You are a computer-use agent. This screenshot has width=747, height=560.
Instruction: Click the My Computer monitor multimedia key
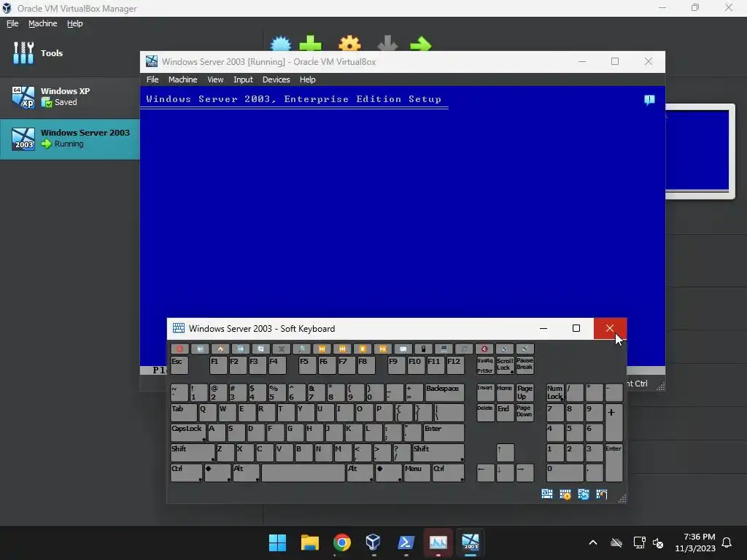pos(444,349)
